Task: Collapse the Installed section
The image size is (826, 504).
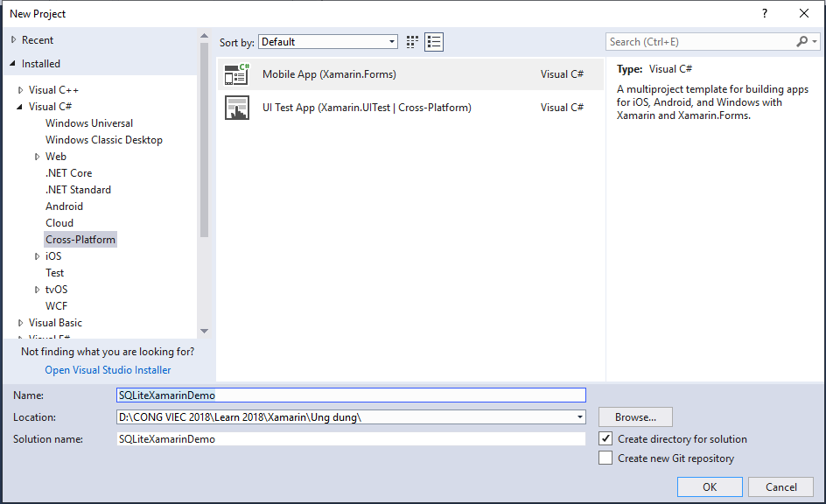Action: (x=12, y=64)
